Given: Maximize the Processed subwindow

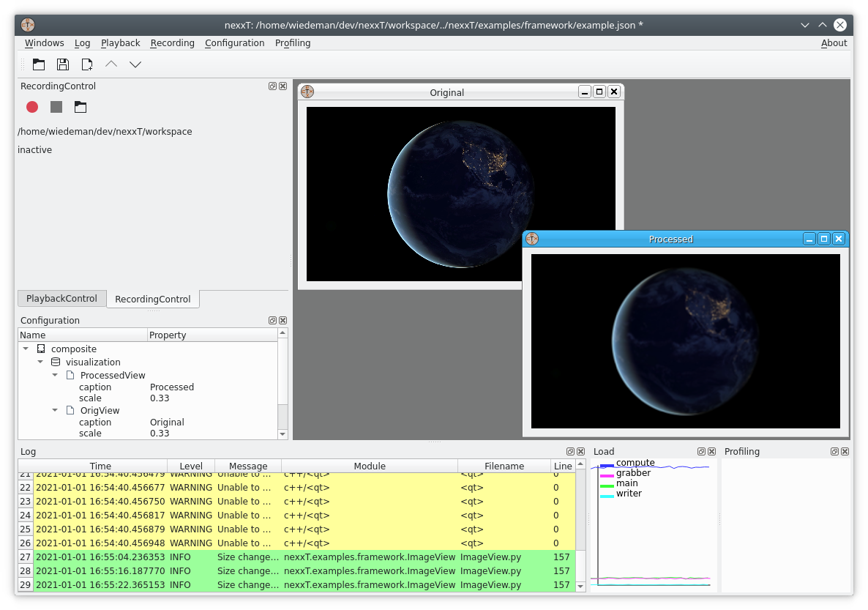Looking at the screenshot, I should [x=823, y=239].
